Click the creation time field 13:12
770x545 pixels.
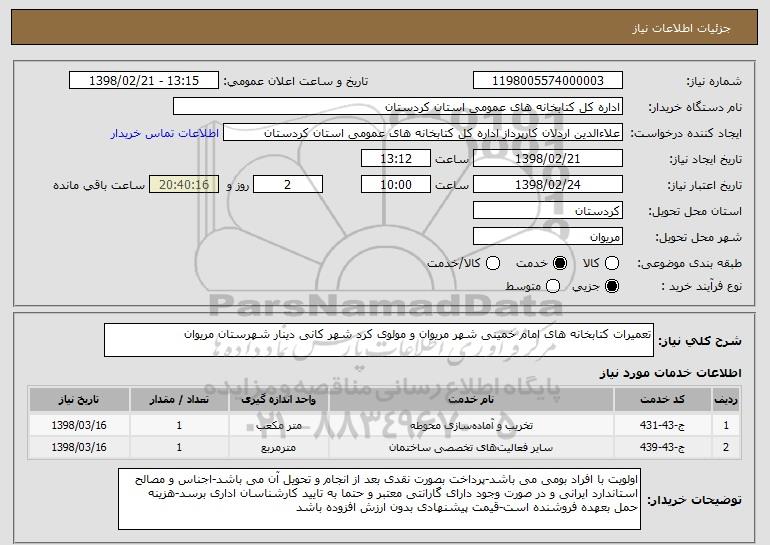point(396,159)
